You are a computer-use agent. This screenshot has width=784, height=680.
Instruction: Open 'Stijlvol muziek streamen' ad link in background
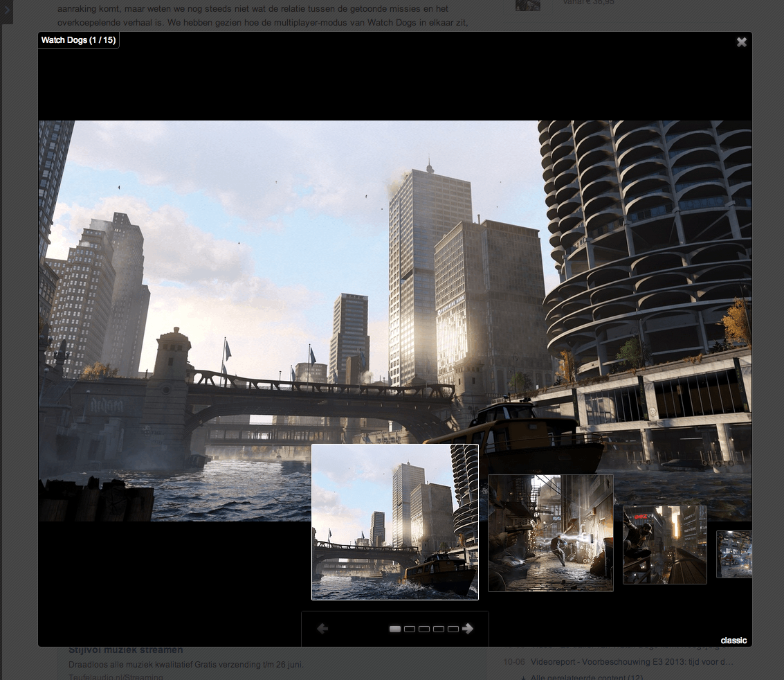tap(125, 650)
